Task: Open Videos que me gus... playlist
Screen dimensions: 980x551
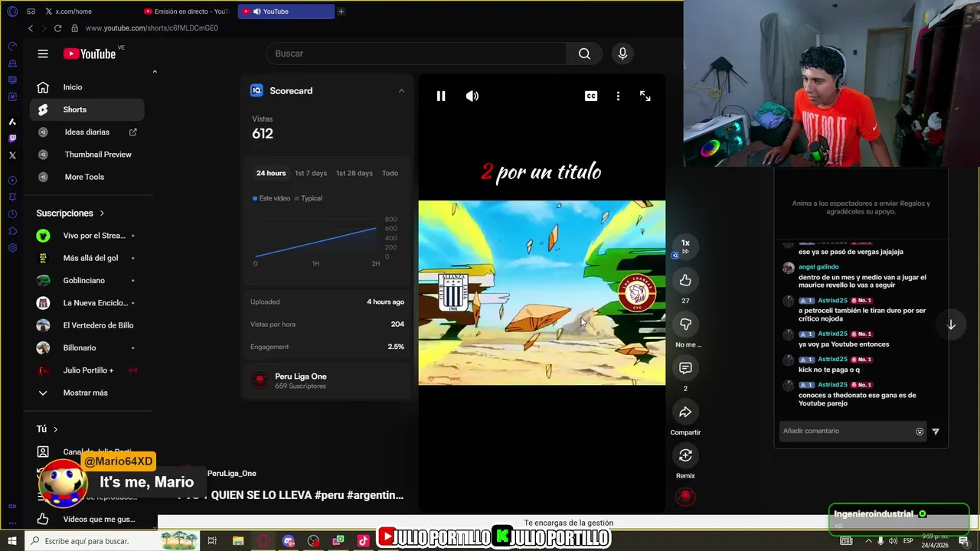Action: [x=87, y=519]
